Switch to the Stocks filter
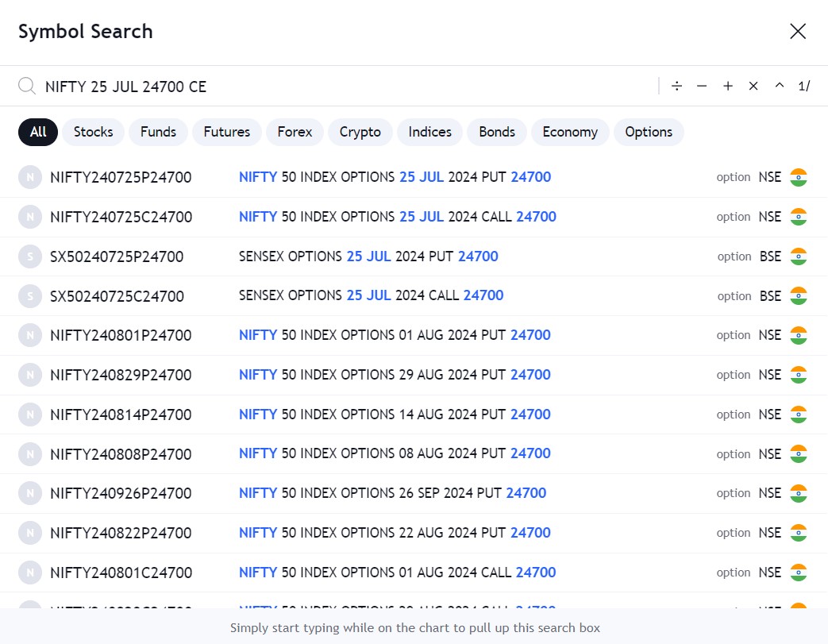 93,132
